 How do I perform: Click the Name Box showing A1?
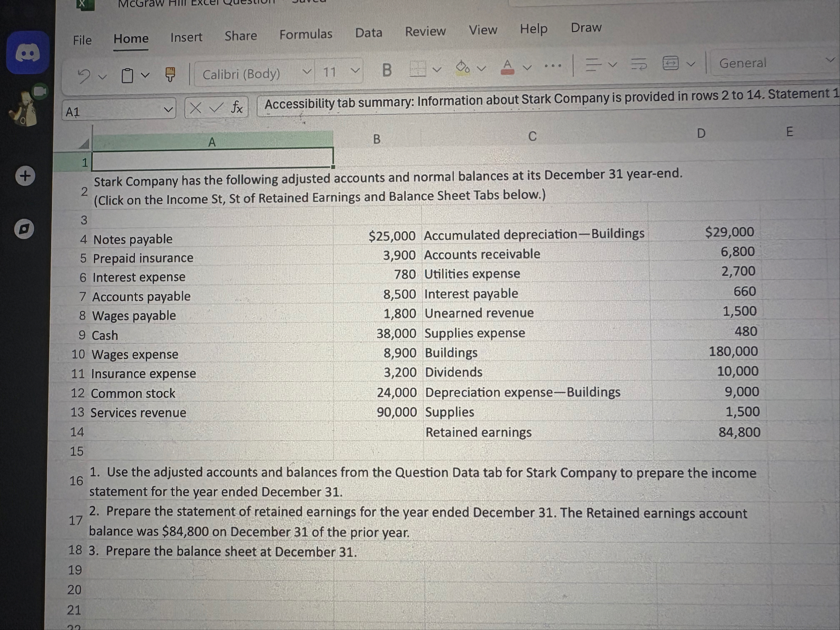click(117, 110)
